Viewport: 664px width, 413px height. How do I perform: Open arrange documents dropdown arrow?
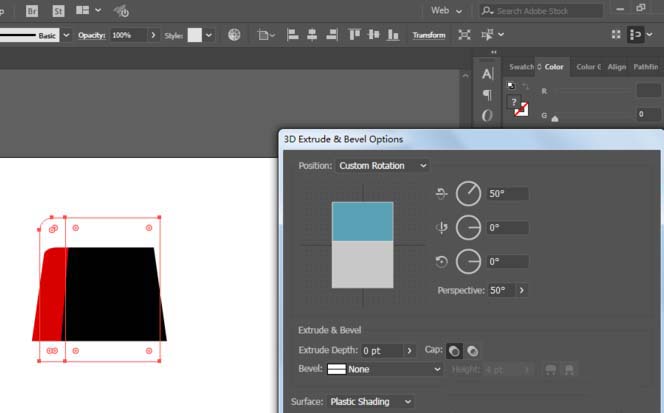pos(98,10)
